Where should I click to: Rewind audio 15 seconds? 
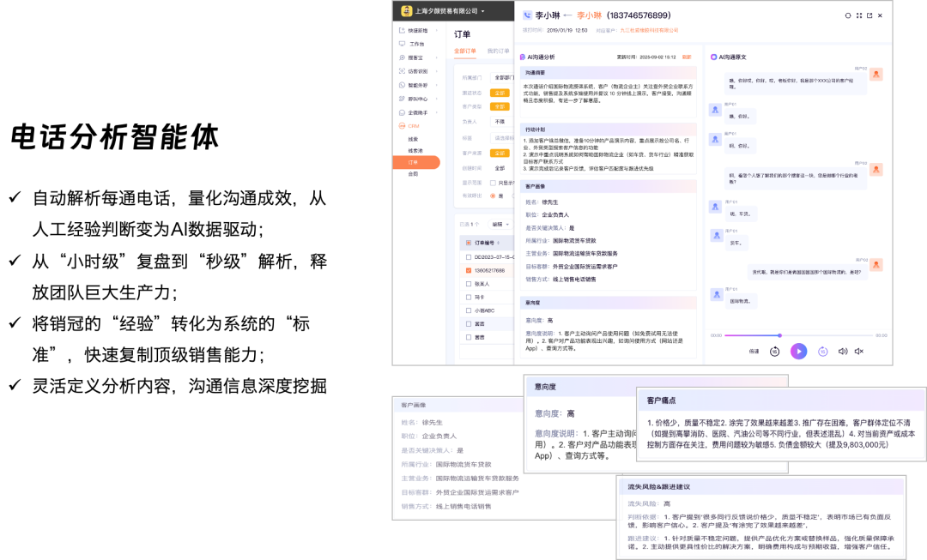coord(774,352)
